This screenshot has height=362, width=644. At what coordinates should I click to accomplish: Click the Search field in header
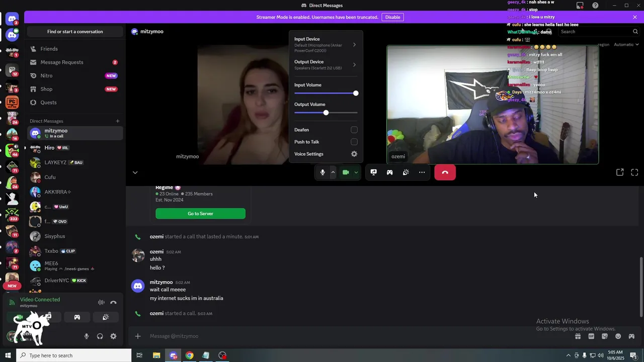click(599, 32)
